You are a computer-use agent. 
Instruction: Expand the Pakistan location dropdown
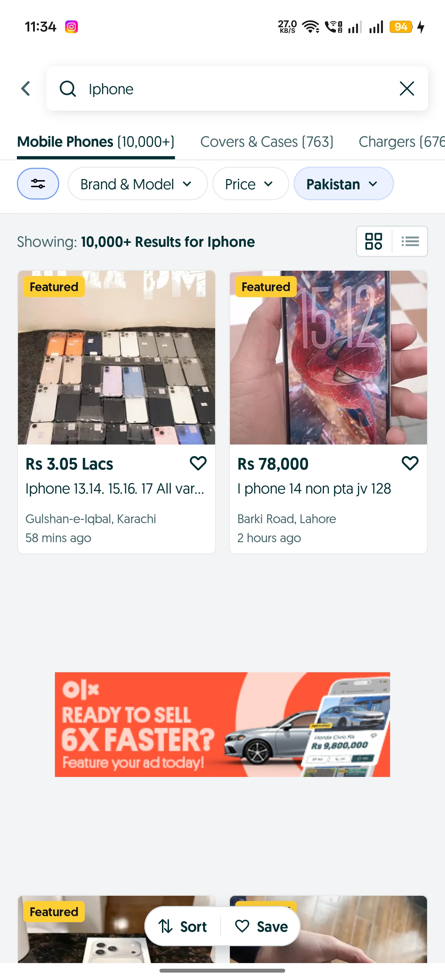[343, 184]
